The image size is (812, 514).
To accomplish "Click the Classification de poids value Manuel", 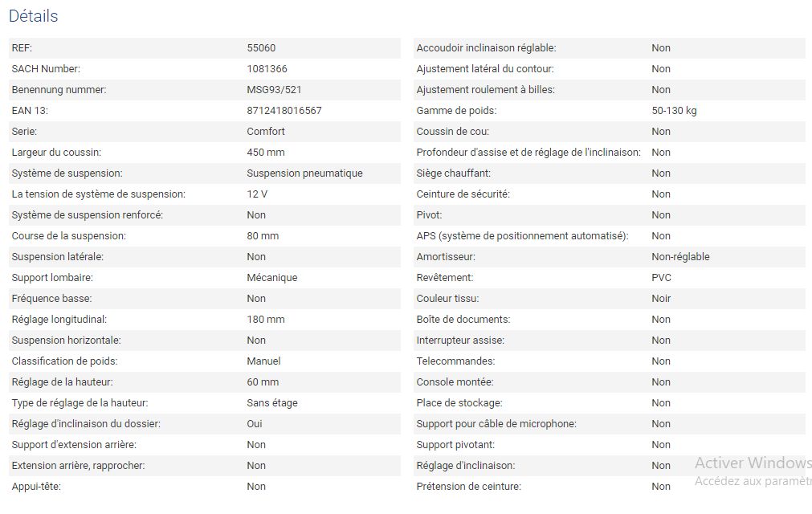I will [263, 361].
